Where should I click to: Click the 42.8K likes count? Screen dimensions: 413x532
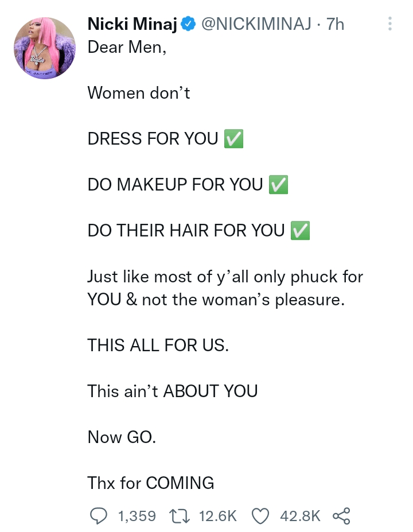click(300, 515)
